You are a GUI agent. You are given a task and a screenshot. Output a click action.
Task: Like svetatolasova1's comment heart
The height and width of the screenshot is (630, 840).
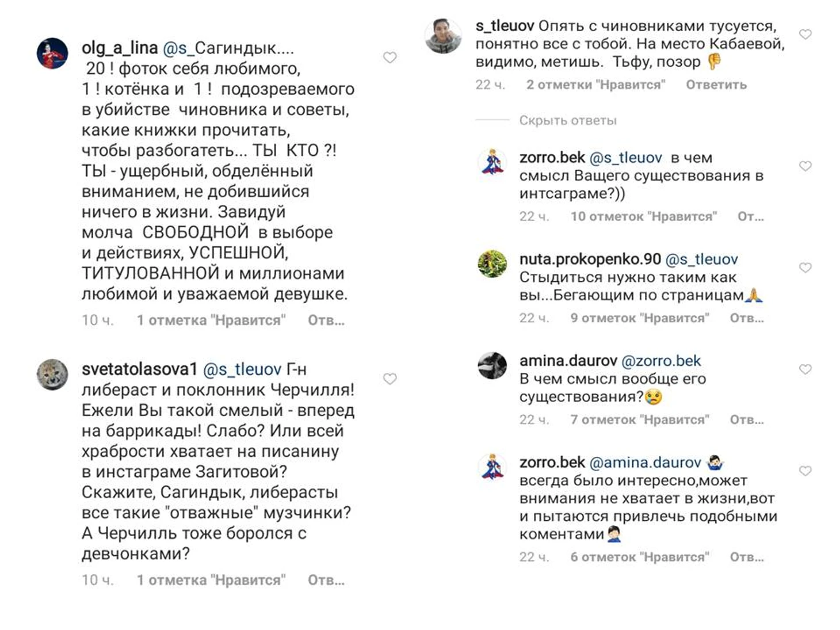point(390,379)
